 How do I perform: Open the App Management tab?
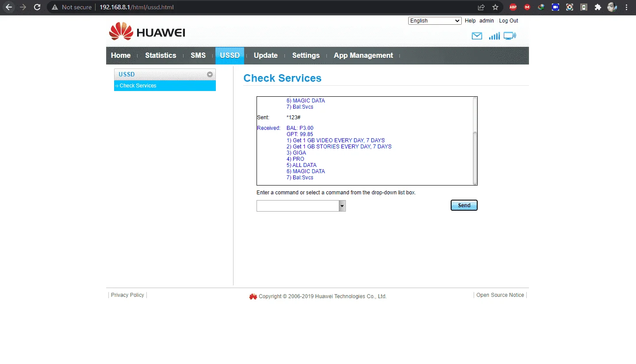[x=364, y=55]
